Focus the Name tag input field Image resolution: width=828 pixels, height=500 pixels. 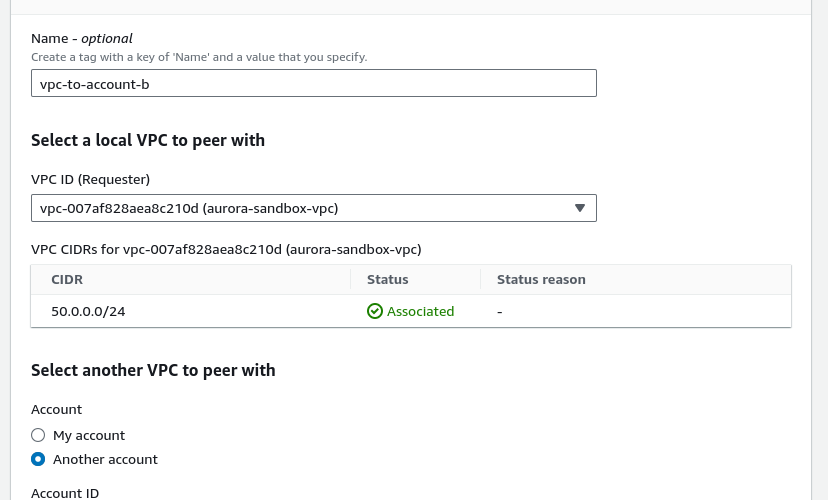click(x=313, y=83)
